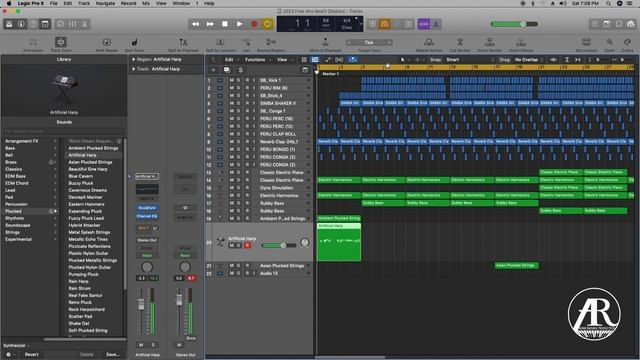The image size is (640, 360).
Task: Click the add track plus button
Action: click(x=213, y=70)
